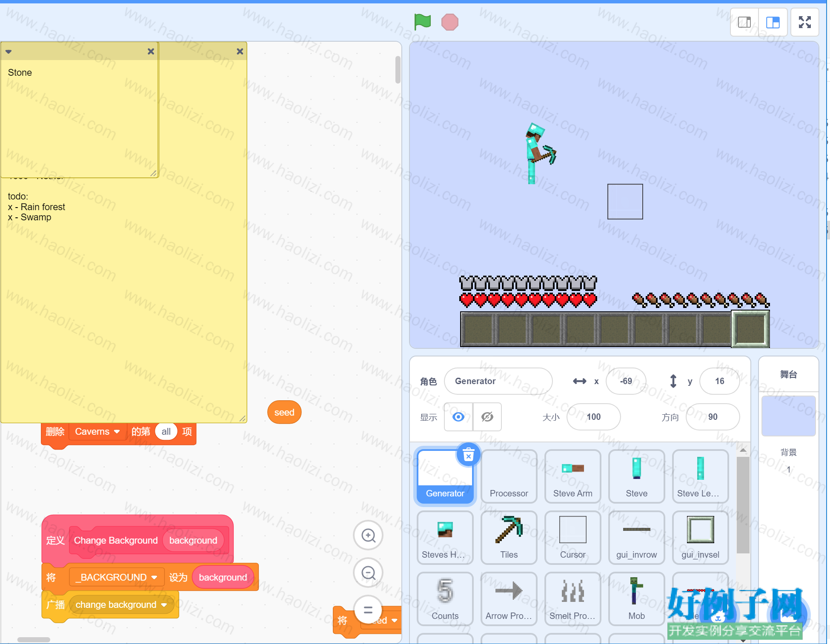This screenshot has width=830, height=644.
Task: Stop the project with the red octagon
Action: pyautogui.click(x=449, y=22)
